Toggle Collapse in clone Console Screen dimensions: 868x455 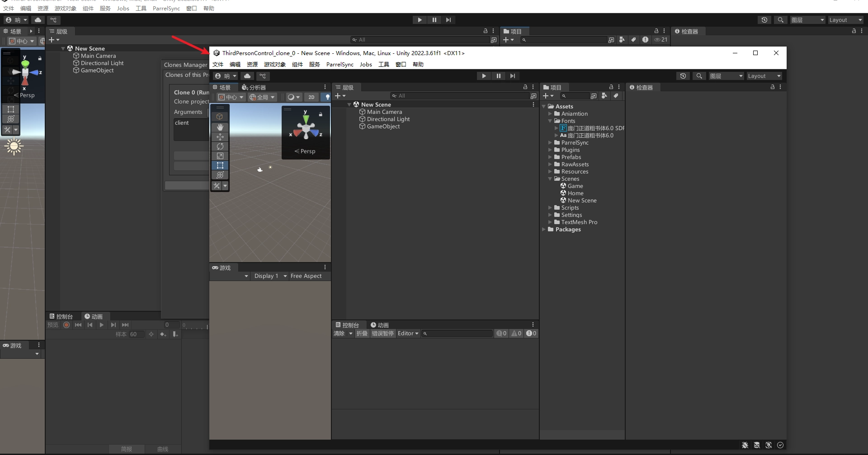(x=362, y=333)
